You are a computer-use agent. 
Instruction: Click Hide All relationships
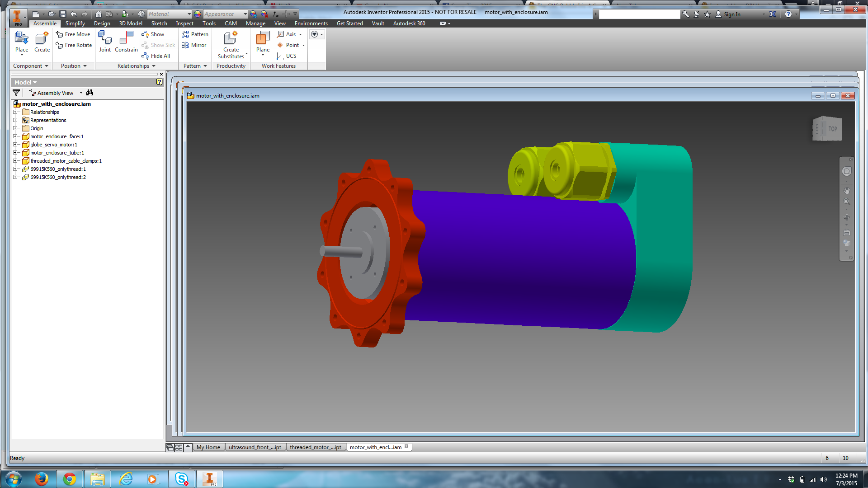click(x=156, y=56)
